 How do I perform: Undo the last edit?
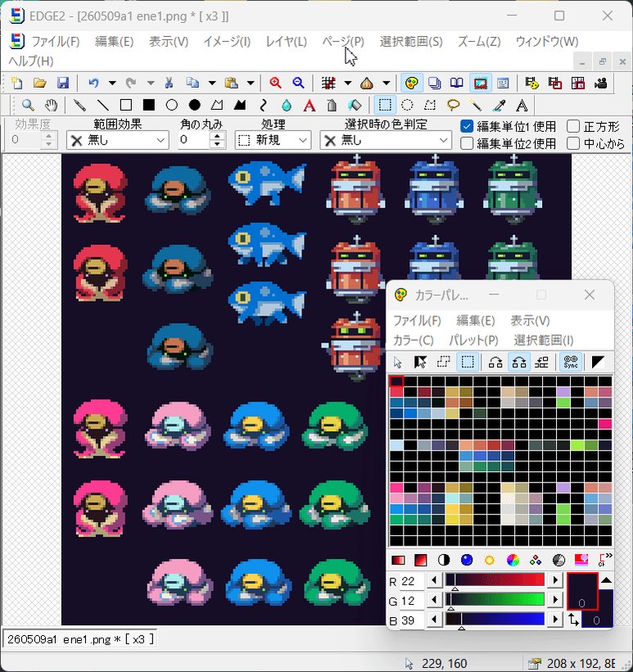93,83
